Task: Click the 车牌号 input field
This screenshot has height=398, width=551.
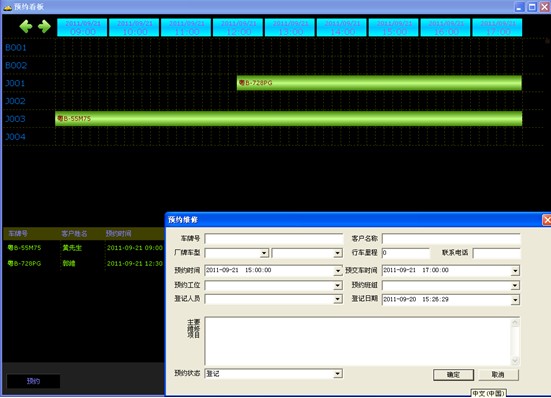Action: 273,239
